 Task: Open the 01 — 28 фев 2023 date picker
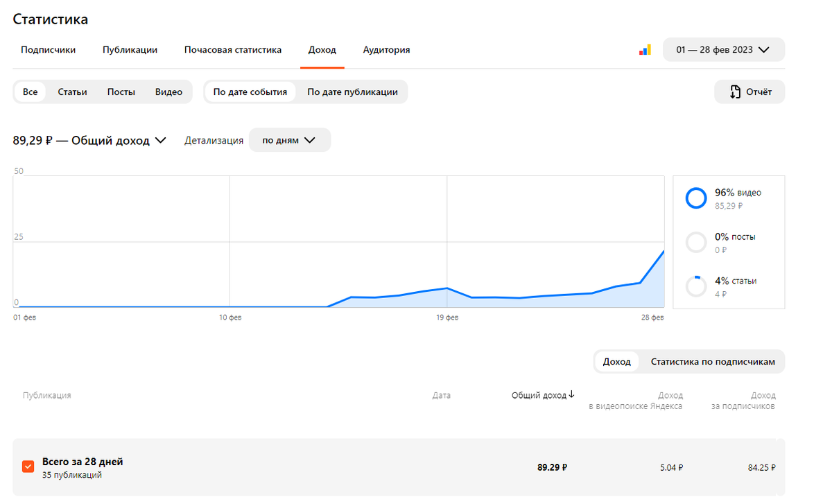[x=724, y=50]
